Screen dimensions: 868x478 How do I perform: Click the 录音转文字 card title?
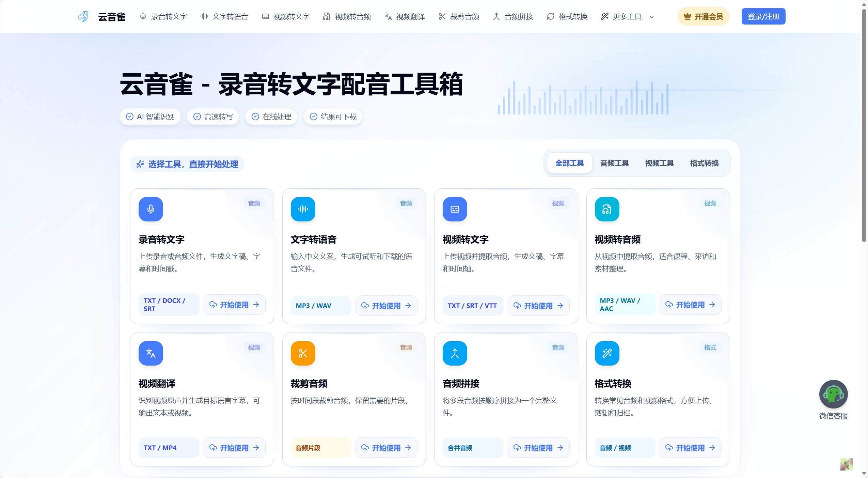tap(161, 240)
